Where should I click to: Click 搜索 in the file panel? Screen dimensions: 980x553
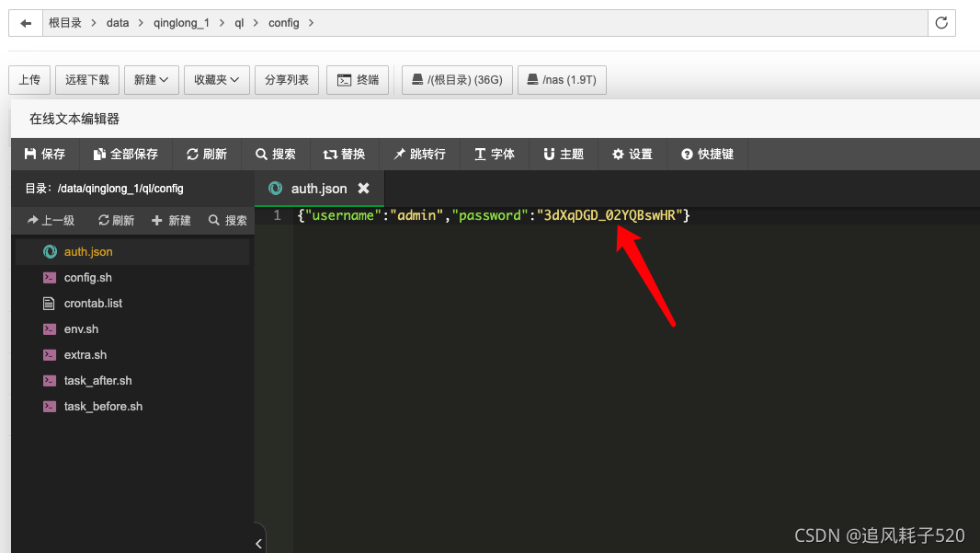pos(227,220)
